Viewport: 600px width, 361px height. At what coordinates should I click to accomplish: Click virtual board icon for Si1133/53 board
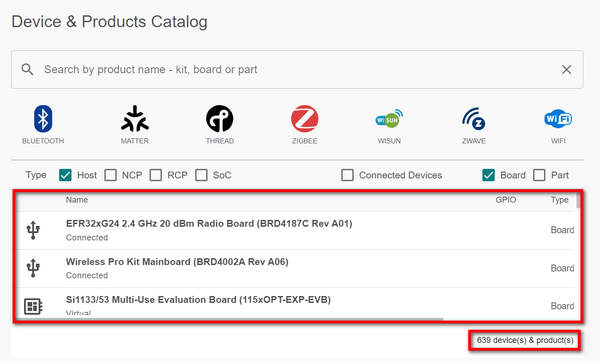click(x=33, y=306)
